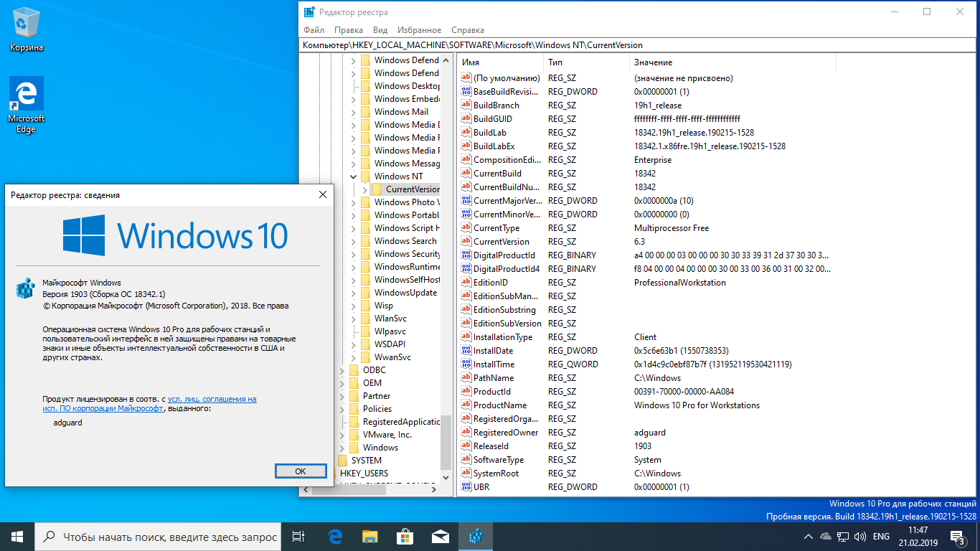
Task: Open the Вид menu
Action: tap(380, 30)
